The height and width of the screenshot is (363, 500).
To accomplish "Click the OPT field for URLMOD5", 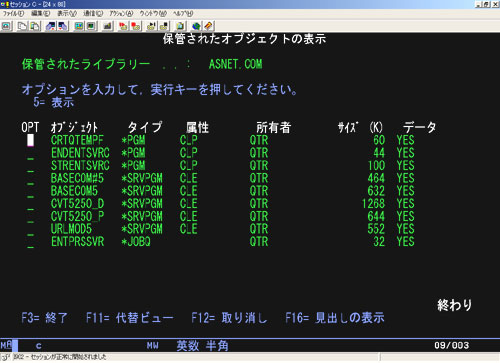I will click(30, 229).
